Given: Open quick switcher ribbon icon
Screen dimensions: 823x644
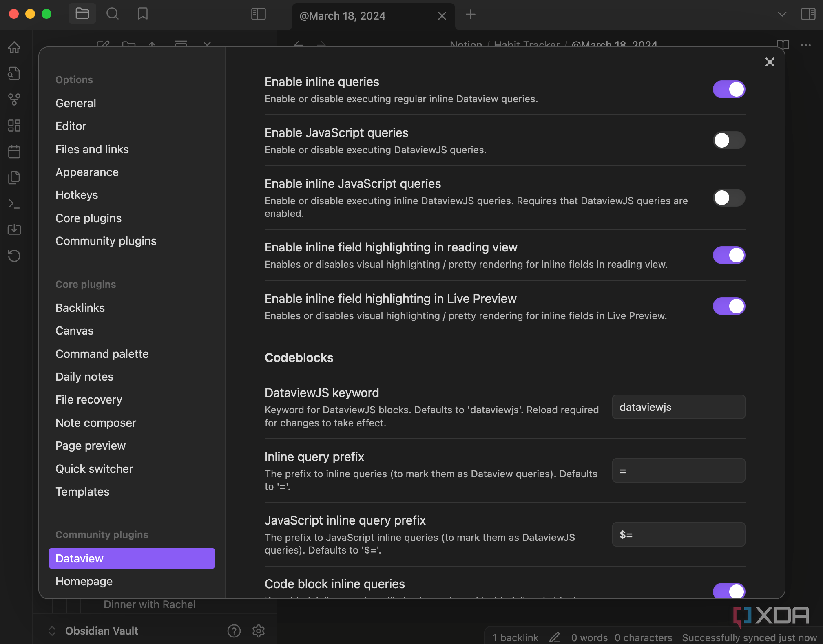Looking at the screenshot, I should pyautogui.click(x=14, y=73).
